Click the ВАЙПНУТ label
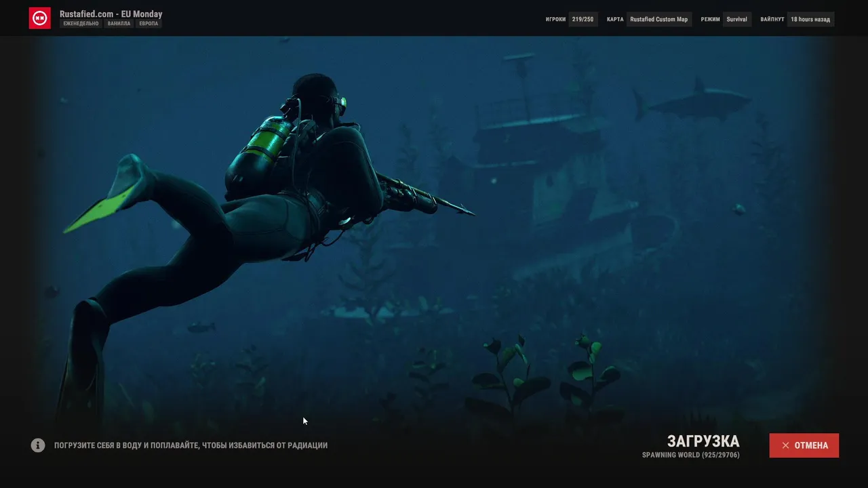868x488 pixels. (x=772, y=20)
